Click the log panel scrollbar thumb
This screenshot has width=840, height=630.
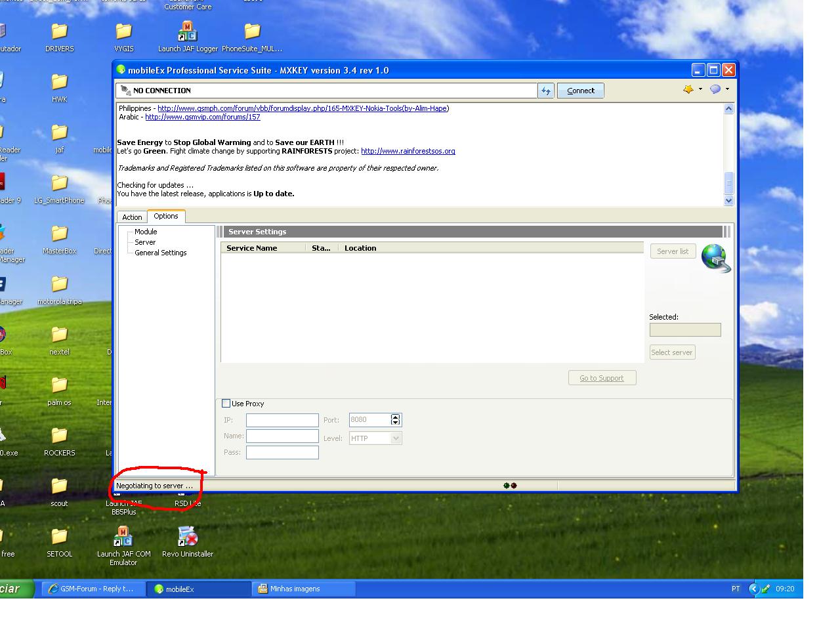tap(728, 183)
